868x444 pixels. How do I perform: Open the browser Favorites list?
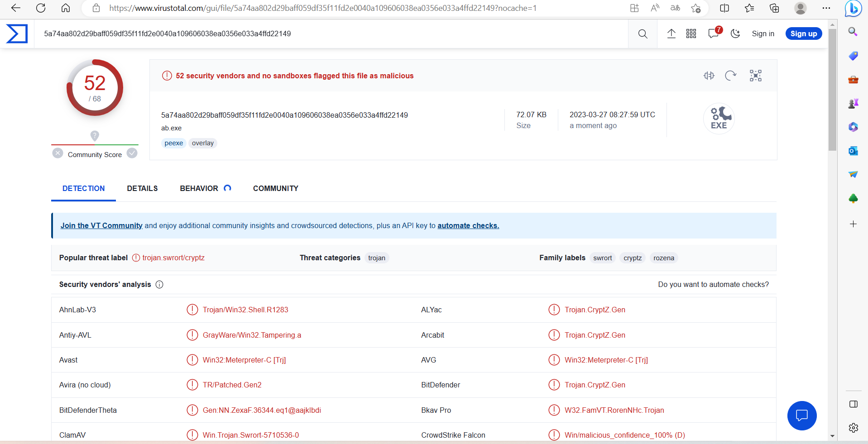click(x=749, y=8)
